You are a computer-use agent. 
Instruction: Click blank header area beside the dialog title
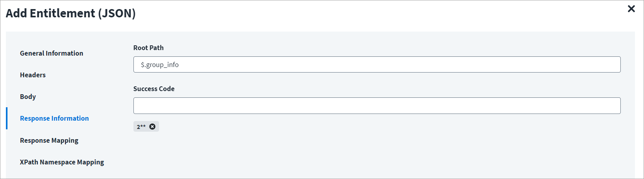pos(354,13)
